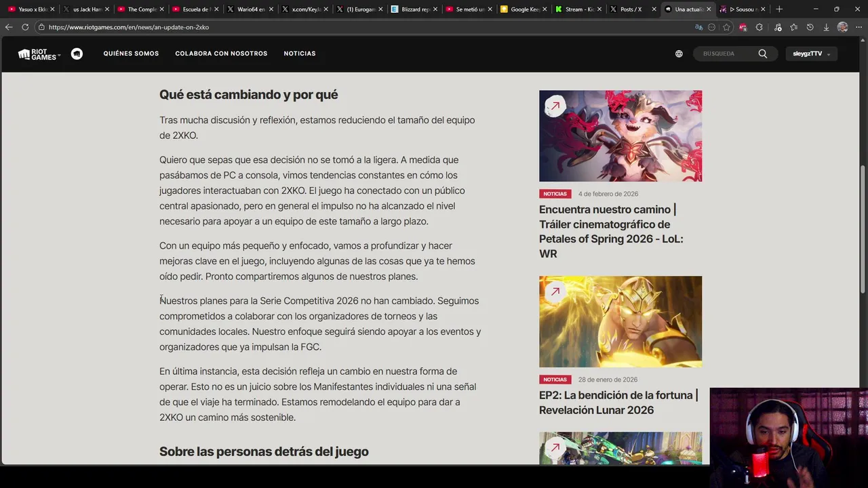Screen dimensions: 868x488
Task: Open the Petales of Spring article thumbnail
Action: [x=620, y=136]
